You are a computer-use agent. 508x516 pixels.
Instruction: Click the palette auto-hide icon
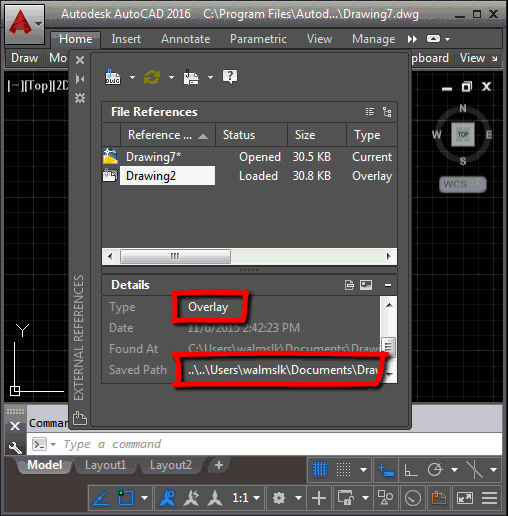tap(80, 79)
